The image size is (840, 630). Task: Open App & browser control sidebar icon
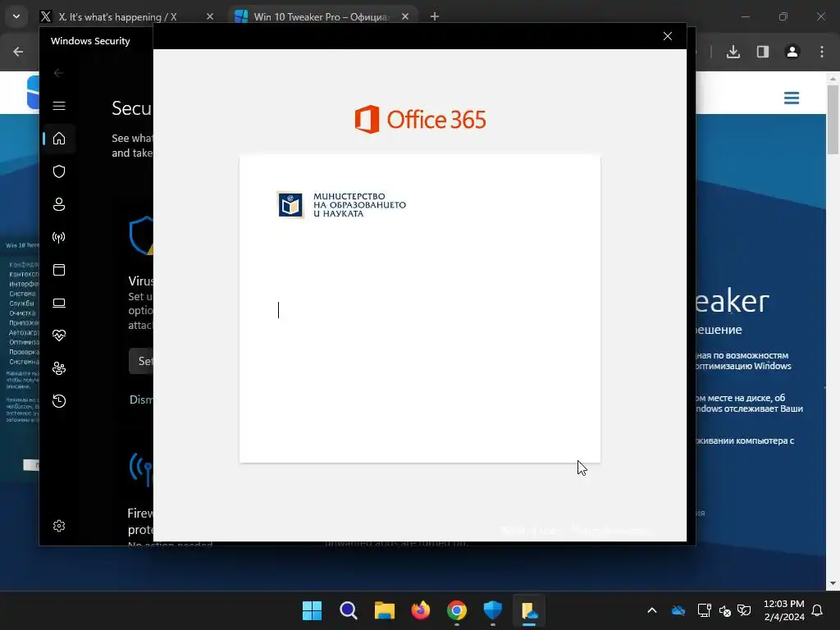click(x=59, y=270)
